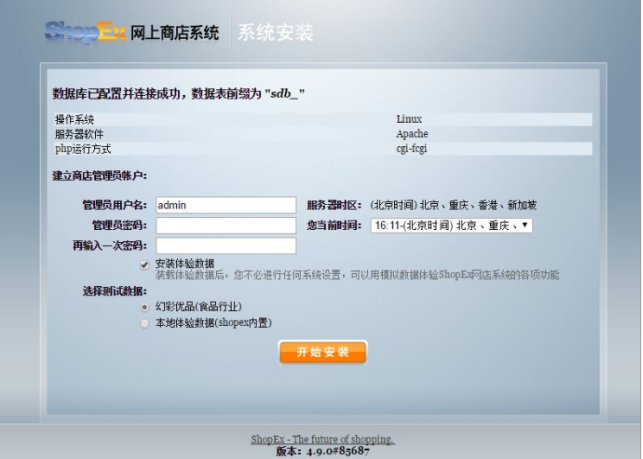Select the php运行方式 row label

[83, 149]
